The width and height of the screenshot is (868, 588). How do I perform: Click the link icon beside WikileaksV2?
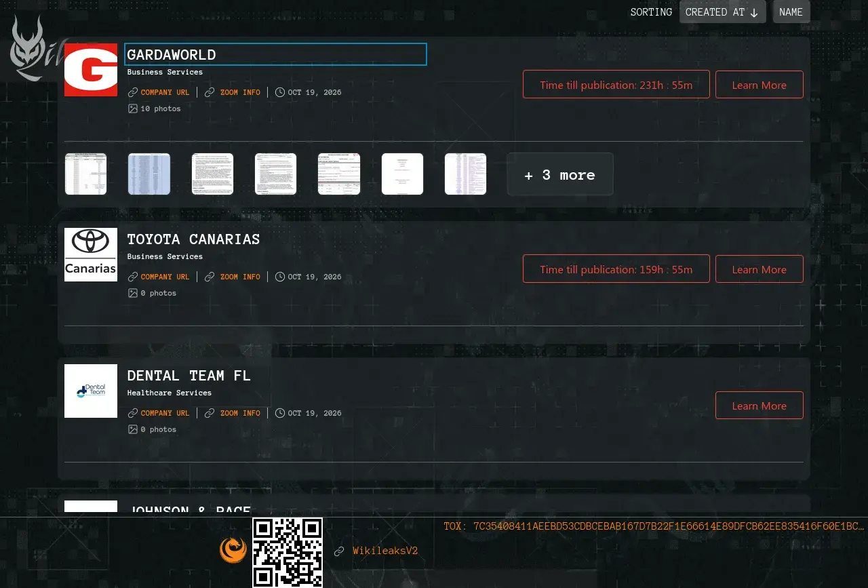click(x=339, y=551)
